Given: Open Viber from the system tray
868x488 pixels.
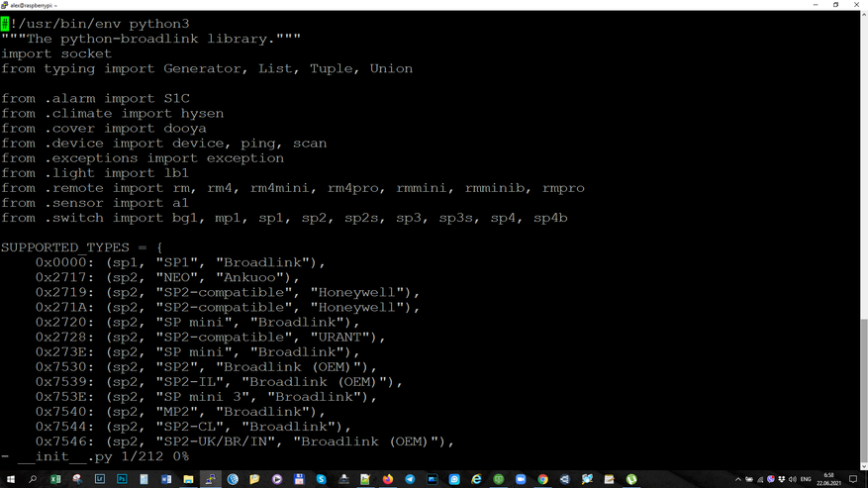Looking at the screenshot, I should click(x=771, y=480).
